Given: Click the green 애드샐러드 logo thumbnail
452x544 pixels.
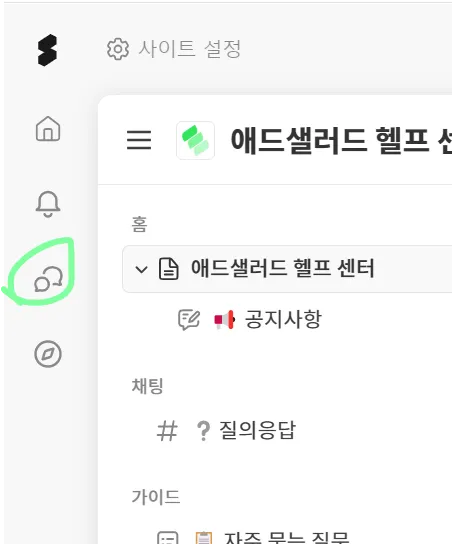Looking at the screenshot, I should (195, 140).
